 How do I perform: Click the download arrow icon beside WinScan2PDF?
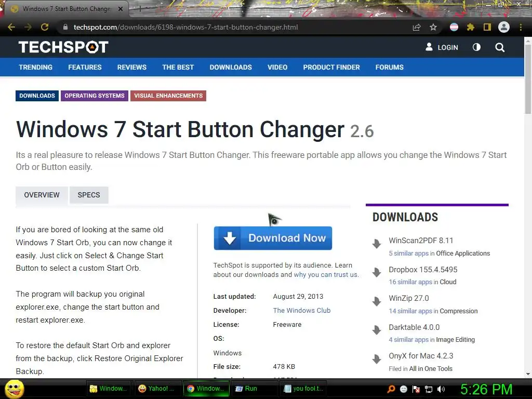[377, 244]
